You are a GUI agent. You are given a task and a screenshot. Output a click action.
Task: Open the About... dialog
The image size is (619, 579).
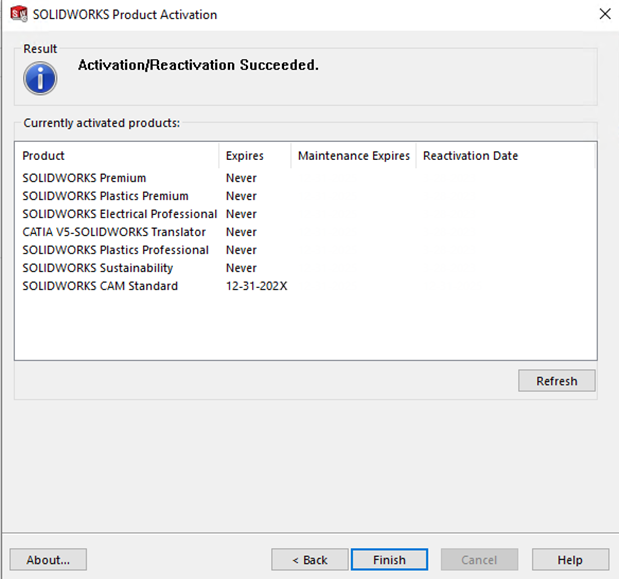click(x=48, y=559)
